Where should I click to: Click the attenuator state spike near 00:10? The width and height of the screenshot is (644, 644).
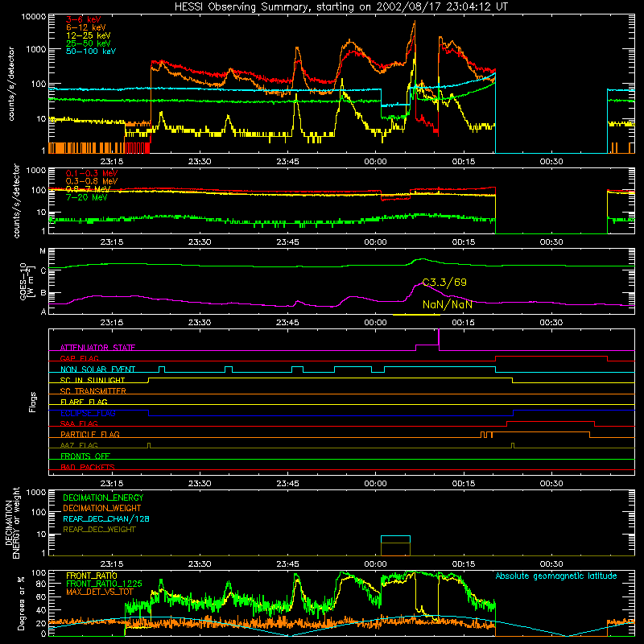click(x=439, y=339)
